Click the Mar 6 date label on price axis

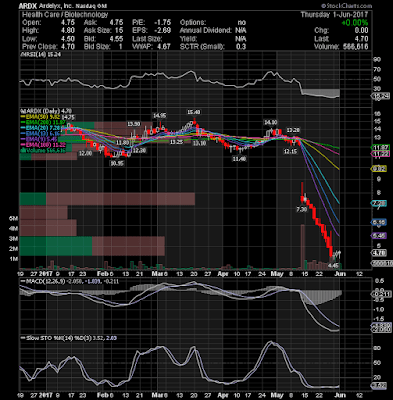click(160, 274)
